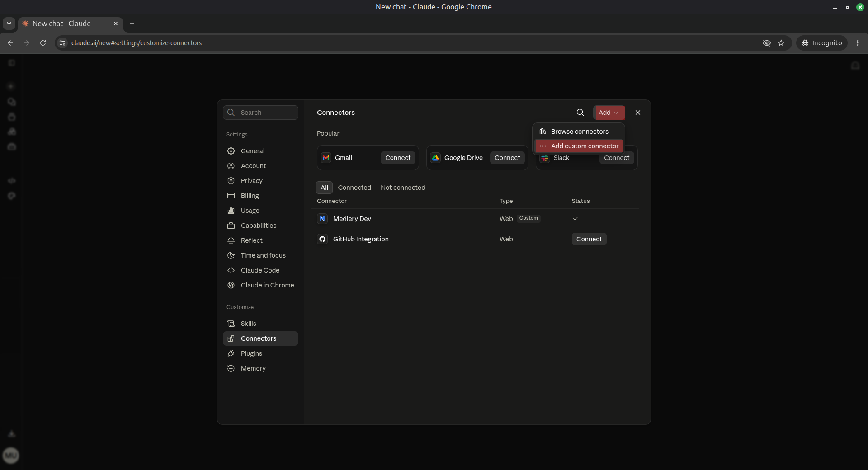Viewport: 868px width, 470px height.
Task: Open a new Chrome tab
Action: [132, 23]
